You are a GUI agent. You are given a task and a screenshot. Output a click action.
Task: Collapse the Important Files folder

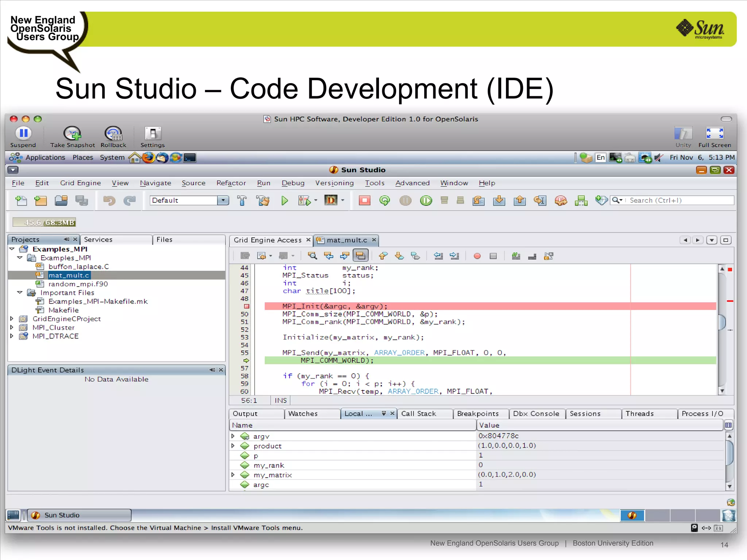pyautogui.click(x=20, y=293)
